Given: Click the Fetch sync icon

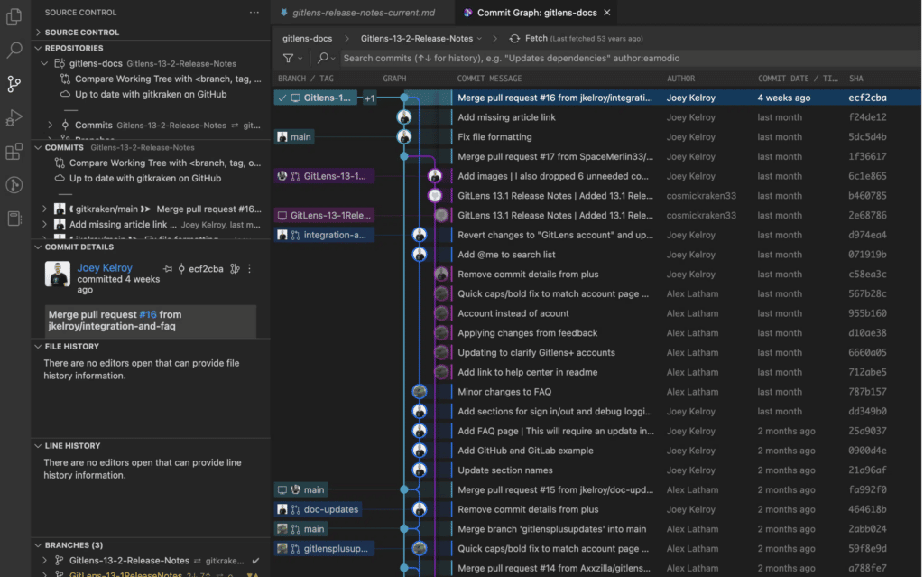Looking at the screenshot, I should [514, 38].
